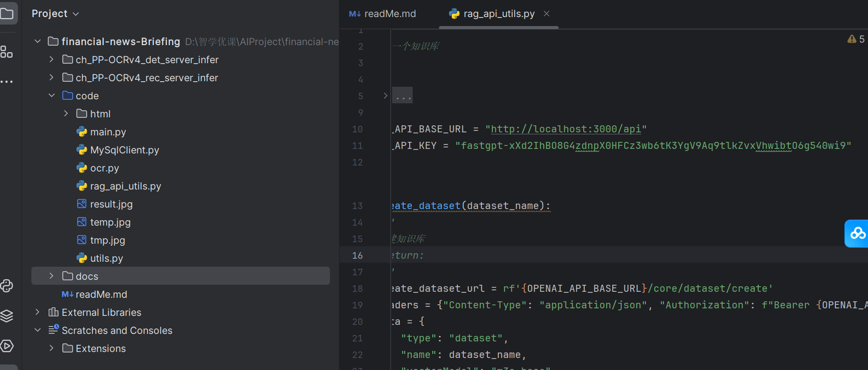The image size is (868, 370).
Task: Open the Python Packages layers icon
Action: coord(7,316)
